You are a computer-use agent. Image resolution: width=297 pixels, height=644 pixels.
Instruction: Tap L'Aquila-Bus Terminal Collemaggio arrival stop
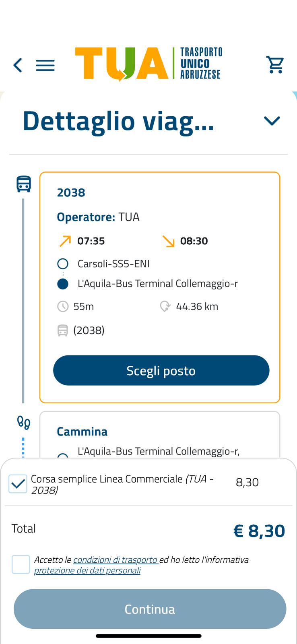tap(157, 284)
